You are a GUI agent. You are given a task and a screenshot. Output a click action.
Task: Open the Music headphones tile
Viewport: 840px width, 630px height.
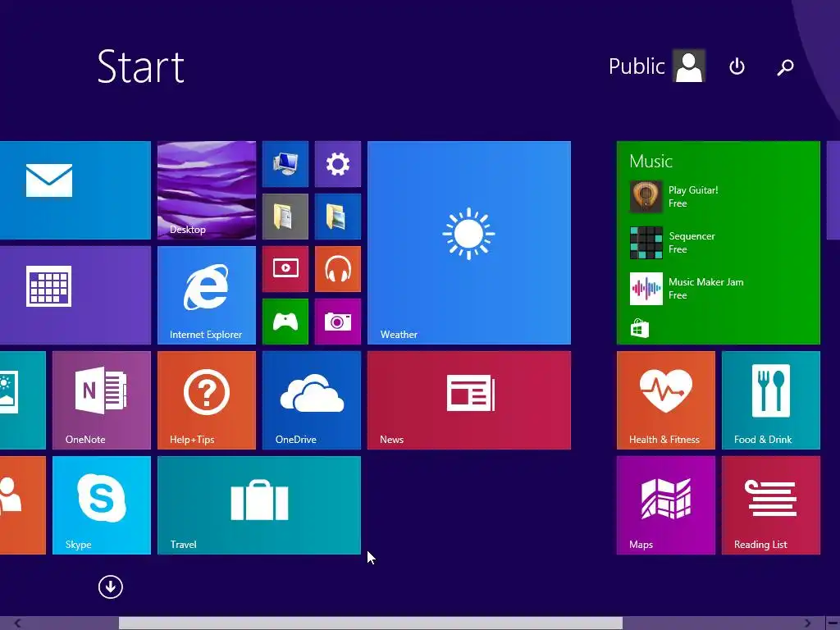coord(338,269)
